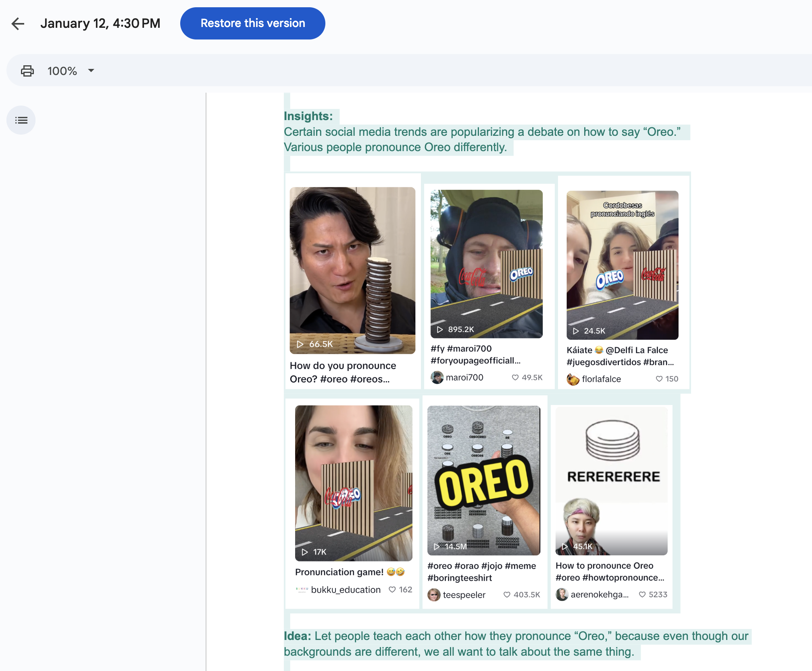Screen dimensions: 812x671
Task: Click teespeeler profile avatar
Action: click(x=434, y=594)
